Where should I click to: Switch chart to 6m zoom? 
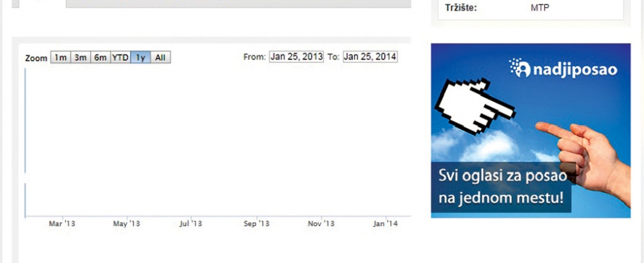[100, 58]
